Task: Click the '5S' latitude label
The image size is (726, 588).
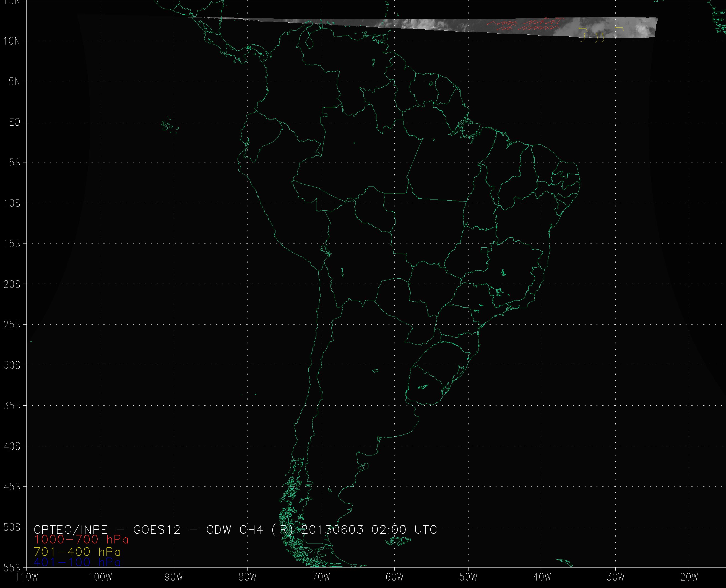Action: 15,163
